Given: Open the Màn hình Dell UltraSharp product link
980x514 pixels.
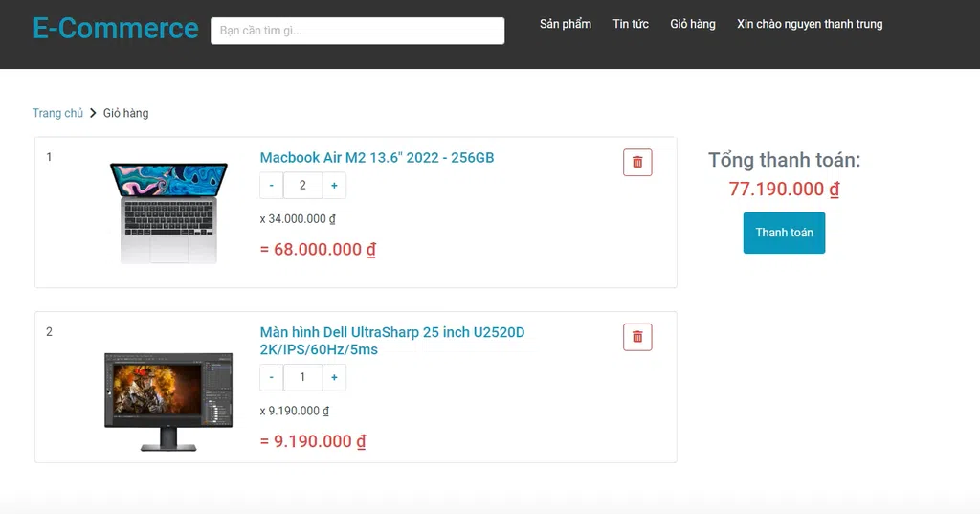Looking at the screenshot, I should point(391,341).
